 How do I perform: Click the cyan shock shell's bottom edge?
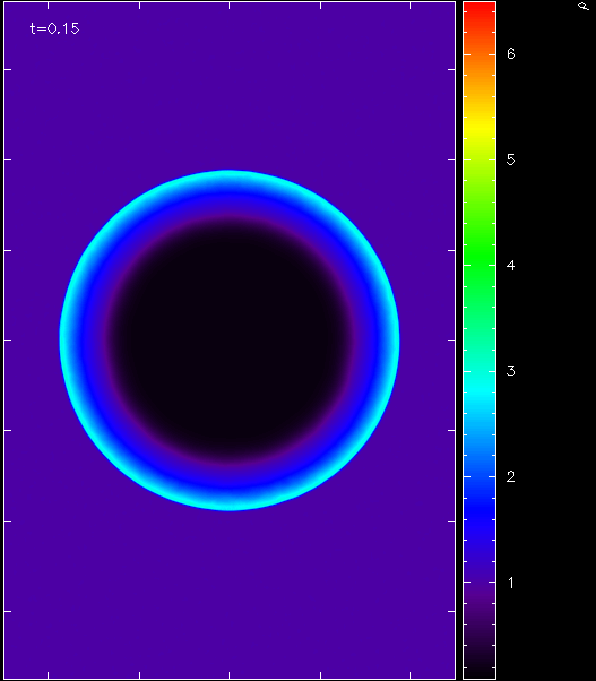pos(229,502)
